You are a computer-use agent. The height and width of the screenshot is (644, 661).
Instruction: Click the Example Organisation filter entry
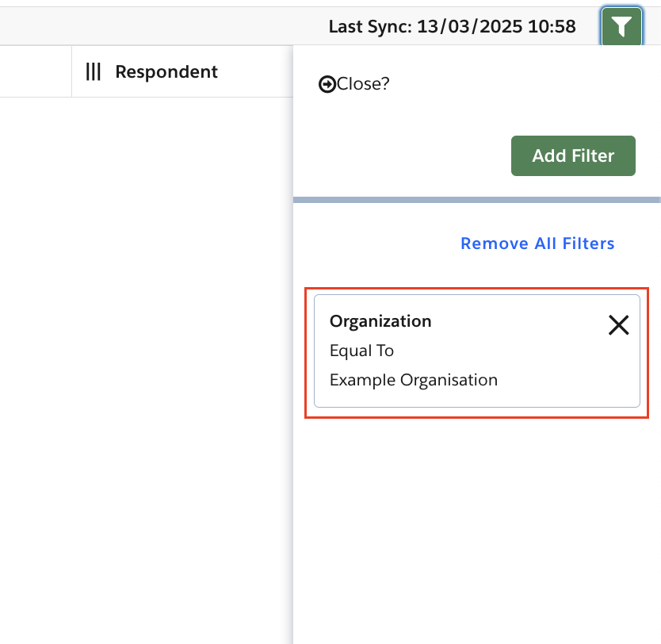click(413, 380)
